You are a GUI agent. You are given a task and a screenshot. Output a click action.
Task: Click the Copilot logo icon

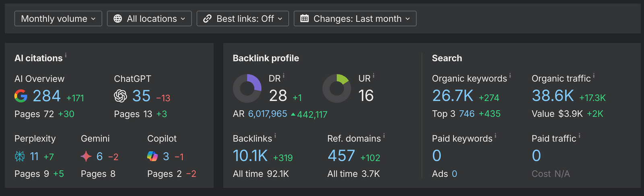pyautogui.click(x=153, y=156)
